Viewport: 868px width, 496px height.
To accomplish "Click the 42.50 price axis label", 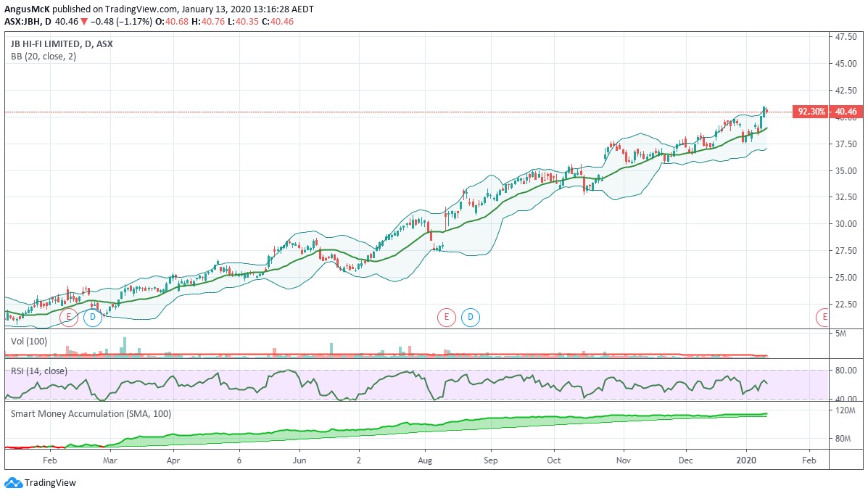I will [846, 90].
